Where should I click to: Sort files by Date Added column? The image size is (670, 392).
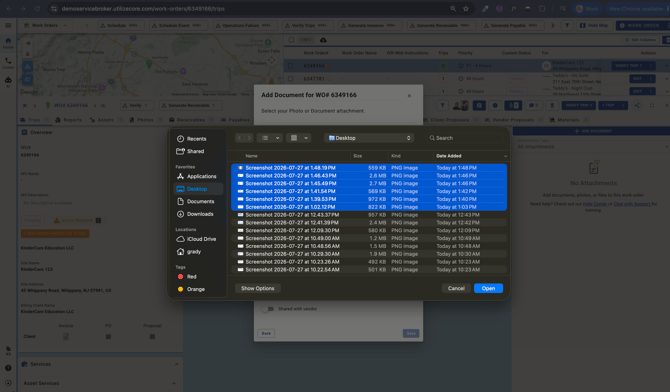pyautogui.click(x=449, y=156)
